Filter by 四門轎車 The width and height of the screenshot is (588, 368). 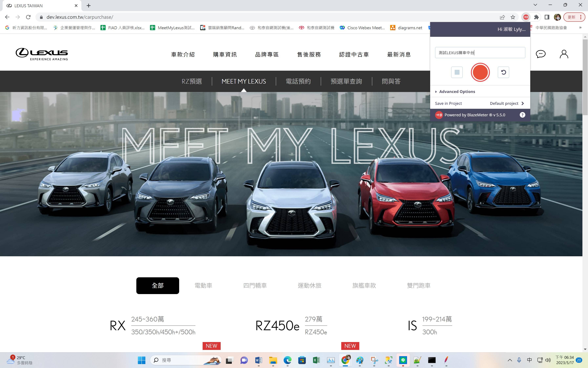[x=255, y=286]
